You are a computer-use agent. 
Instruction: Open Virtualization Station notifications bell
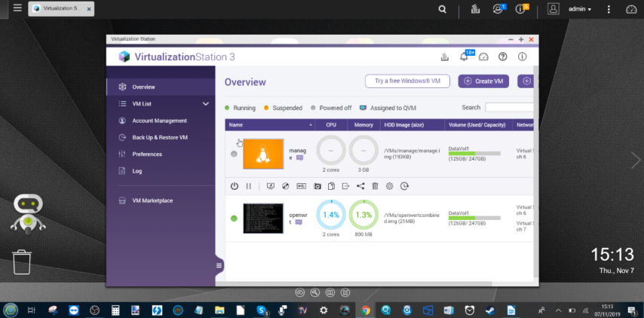point(464,57)
